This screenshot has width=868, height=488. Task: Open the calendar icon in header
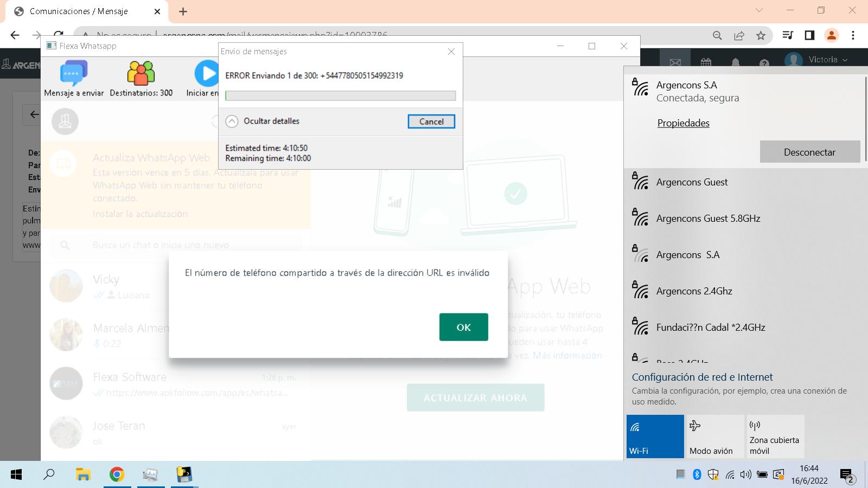[x=706, y=62]
